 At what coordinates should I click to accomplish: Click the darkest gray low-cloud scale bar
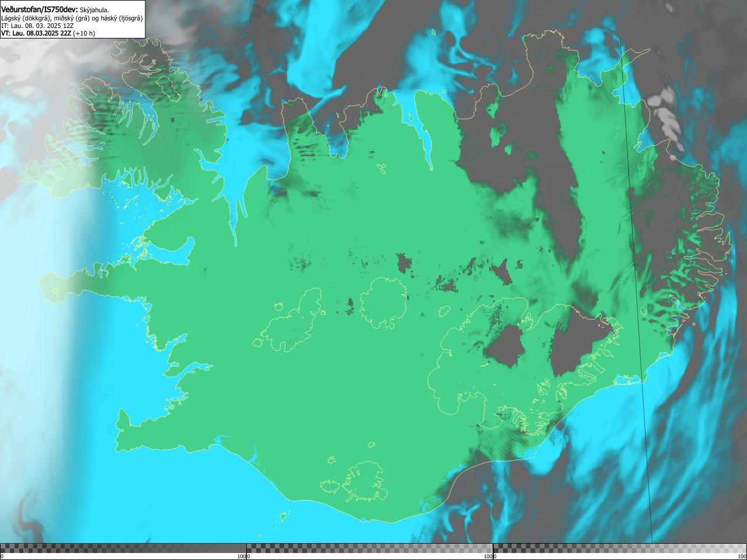[123, 548]
